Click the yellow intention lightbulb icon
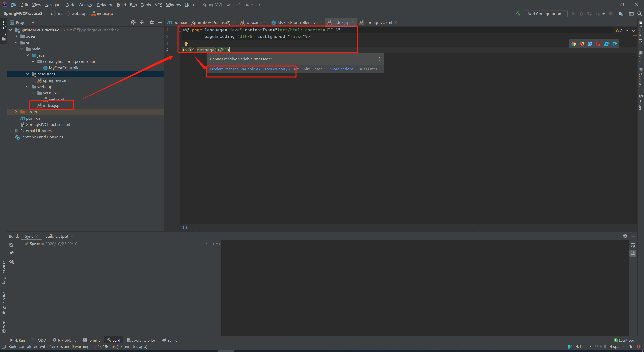The height and width of the screenshot is (352, 644). click(186, 44)
